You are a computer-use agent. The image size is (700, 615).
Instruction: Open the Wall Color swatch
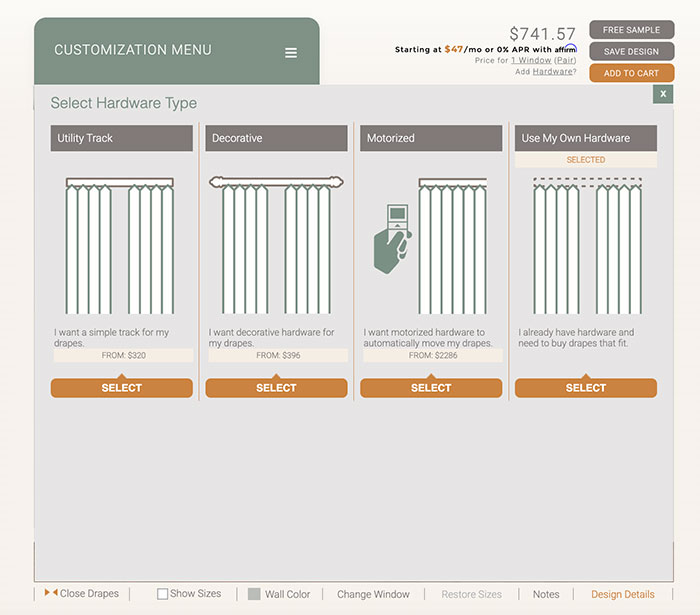(254, 594)
